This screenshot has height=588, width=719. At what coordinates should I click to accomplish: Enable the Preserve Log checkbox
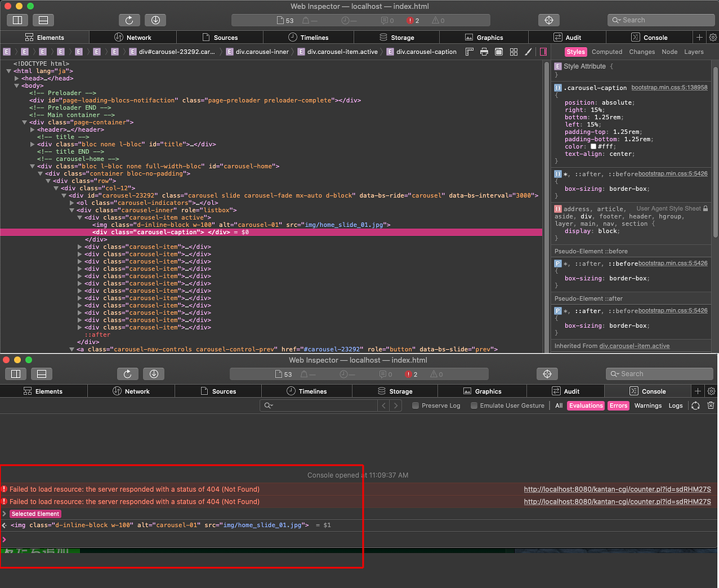tap(416, 405)
